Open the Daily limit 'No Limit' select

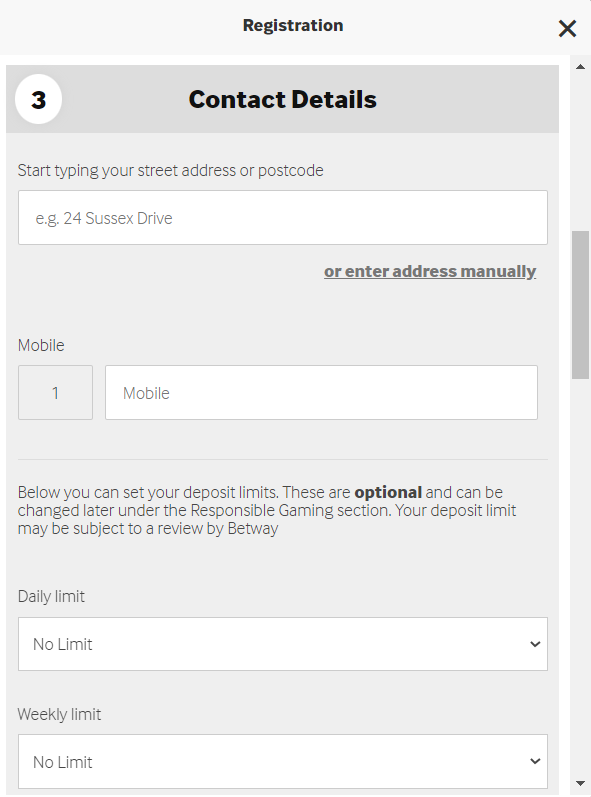coord(283,644)
